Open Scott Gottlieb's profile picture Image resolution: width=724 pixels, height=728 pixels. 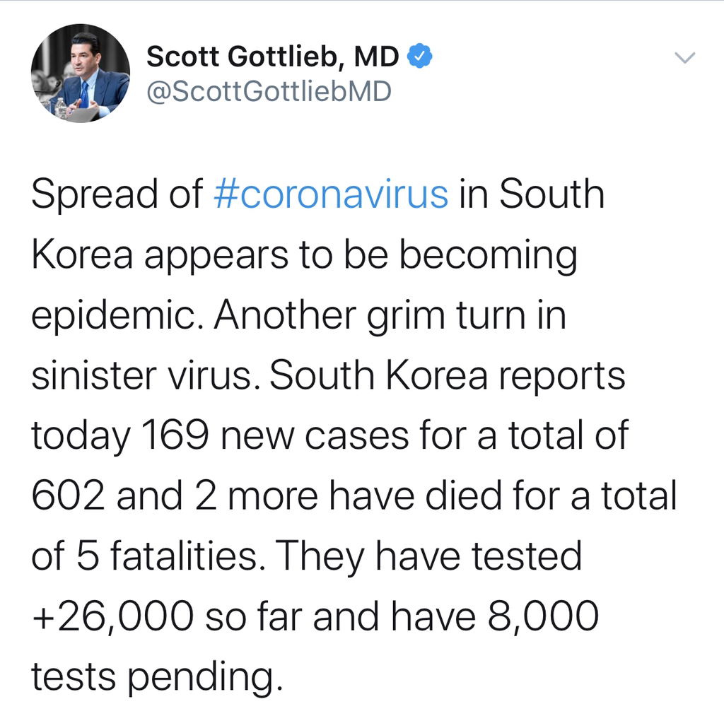(80, 74)
